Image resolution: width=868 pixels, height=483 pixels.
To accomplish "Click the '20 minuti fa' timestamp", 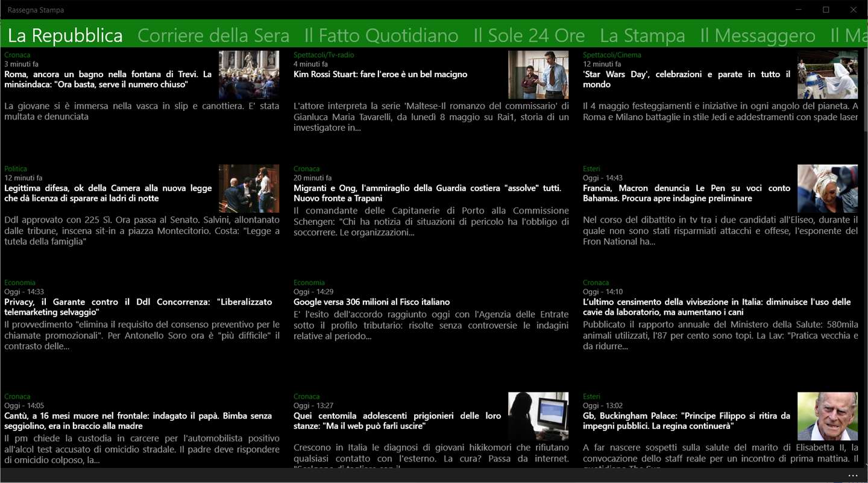I will [312, 178].
